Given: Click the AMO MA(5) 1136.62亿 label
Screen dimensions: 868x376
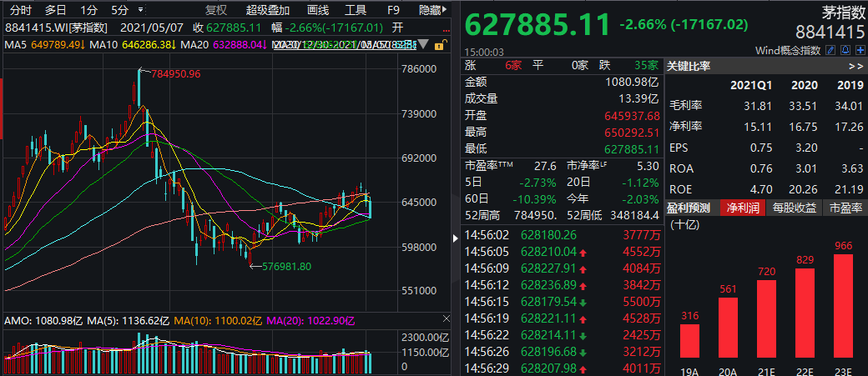Looking at the screenshot, I should click(129, 320).
